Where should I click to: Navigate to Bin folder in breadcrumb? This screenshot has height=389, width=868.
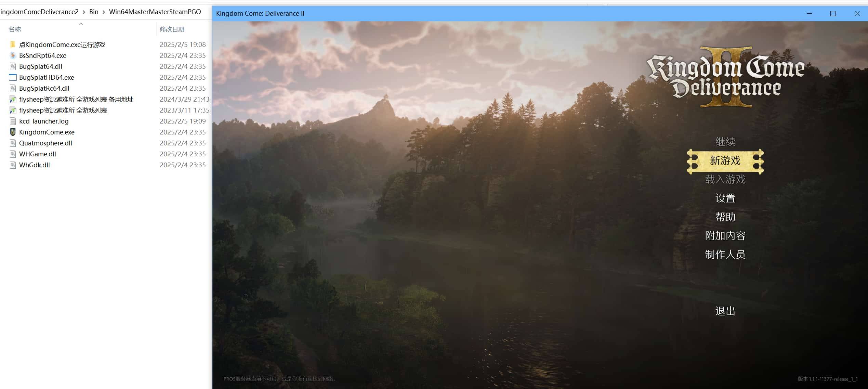(94, 12)
